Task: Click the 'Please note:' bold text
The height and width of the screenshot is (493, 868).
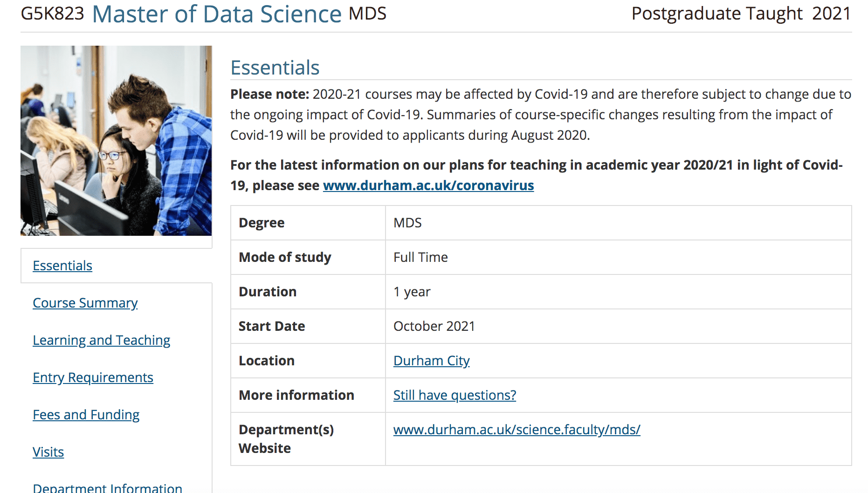Action: [x=269, y=94]
